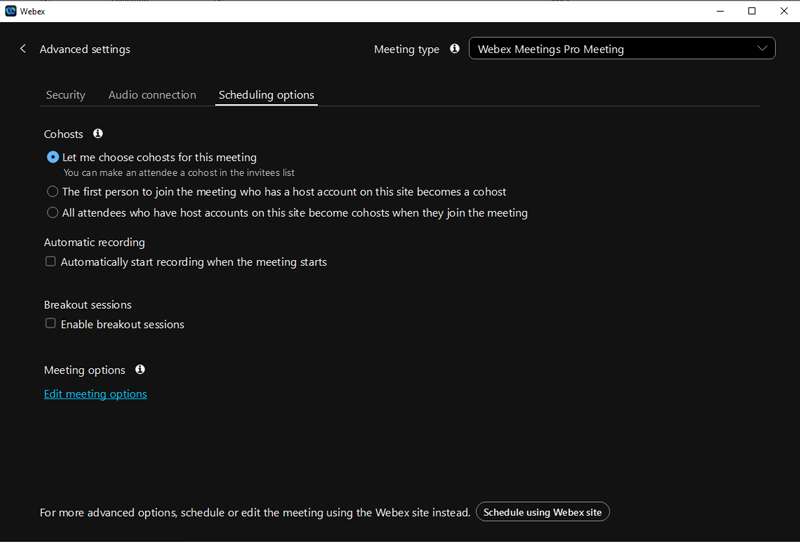Enable breakout sessions checkbox
Screen dimensions: 800x542
point(51,324)
